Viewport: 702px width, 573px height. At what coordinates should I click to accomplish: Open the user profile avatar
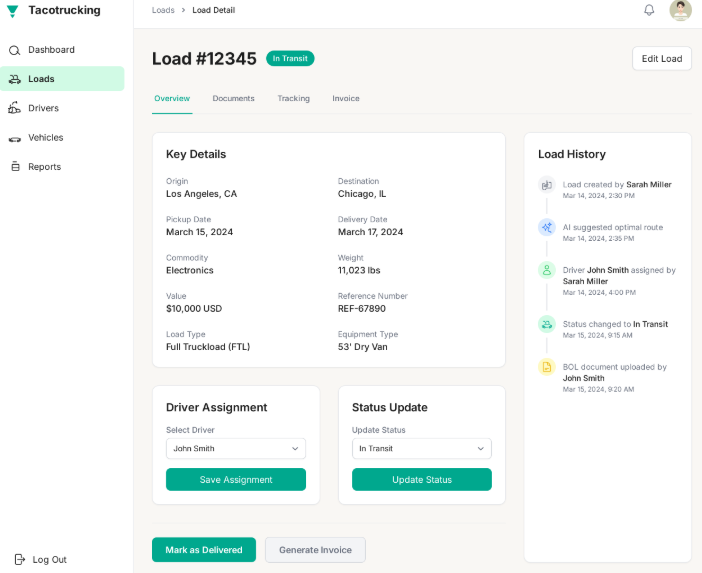[x=680, y=10]
